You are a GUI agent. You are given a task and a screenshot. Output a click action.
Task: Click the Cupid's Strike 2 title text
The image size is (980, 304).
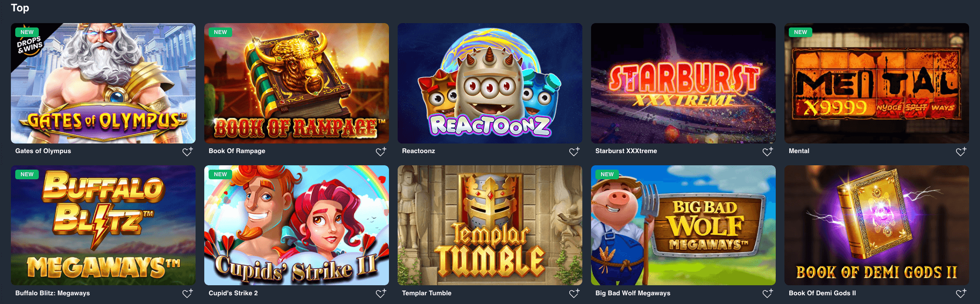233,293
